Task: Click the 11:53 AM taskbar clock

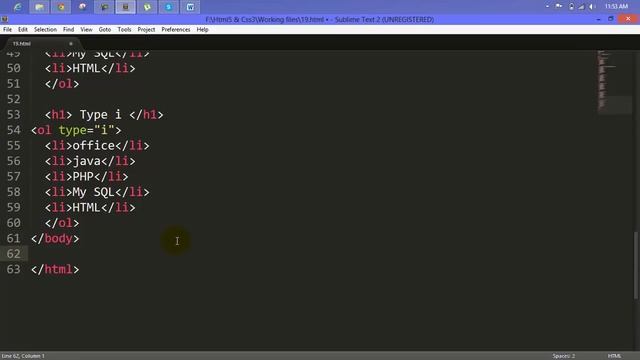Action: pyautogui.click(x=616, y=7)
